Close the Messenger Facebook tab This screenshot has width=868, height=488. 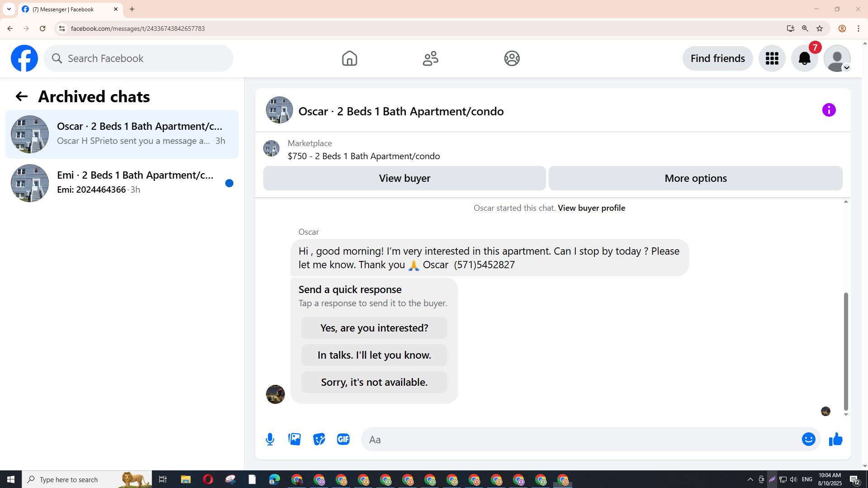point(116,9)
